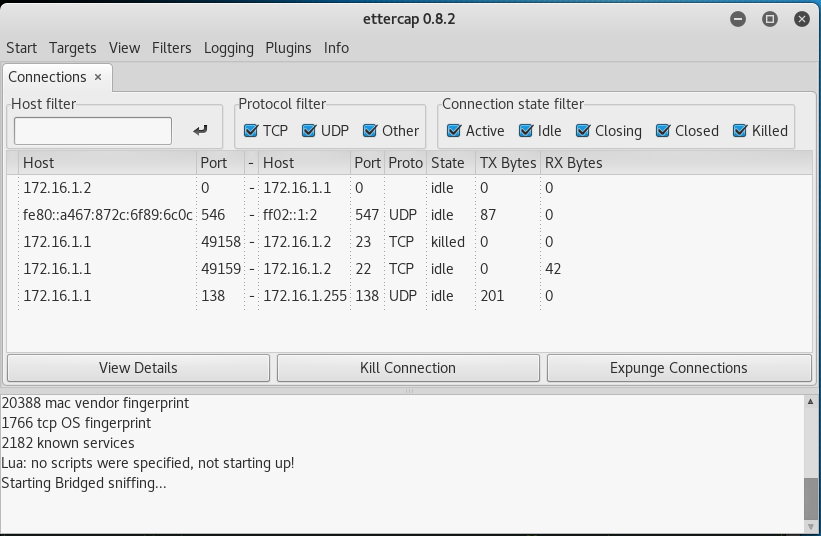Click the '20388 mac vendor fingerprint' log line

tap(95, 403)
